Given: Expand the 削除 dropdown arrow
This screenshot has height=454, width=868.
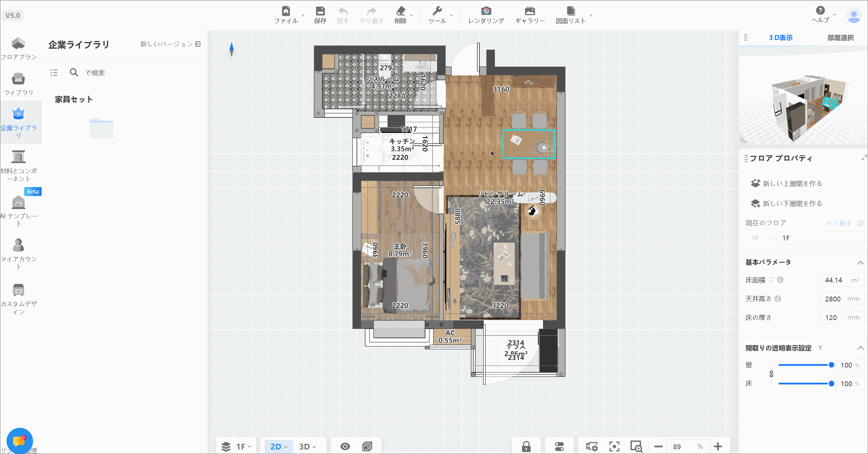Looking at the screenshot, I should (412, 16).
